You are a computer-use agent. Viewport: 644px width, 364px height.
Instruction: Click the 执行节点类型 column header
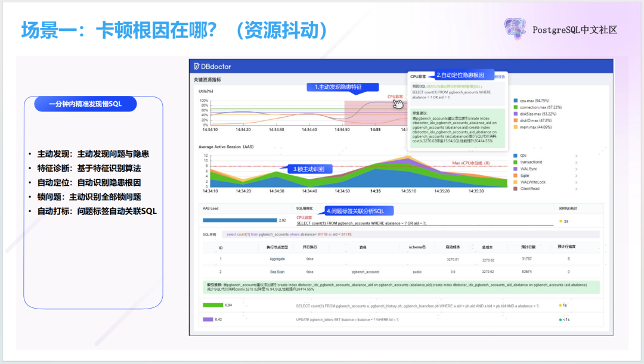click(277, 247)
